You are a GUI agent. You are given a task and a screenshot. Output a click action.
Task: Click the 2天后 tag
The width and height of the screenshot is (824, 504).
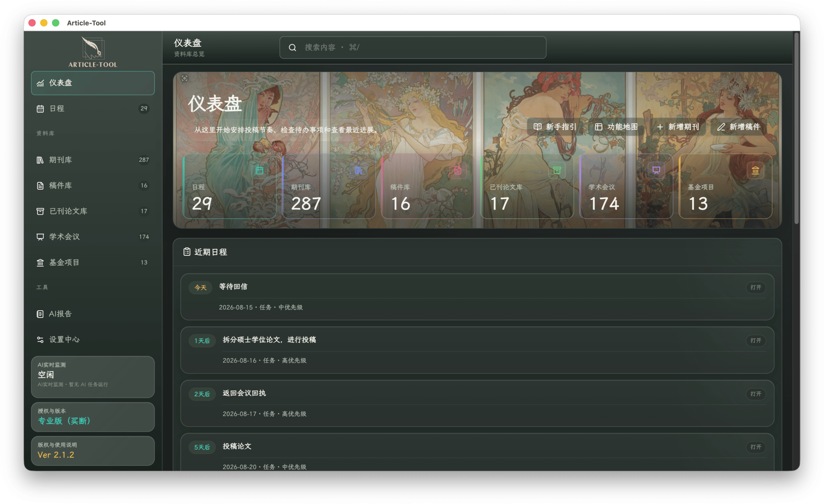click(x=202, y=394)
